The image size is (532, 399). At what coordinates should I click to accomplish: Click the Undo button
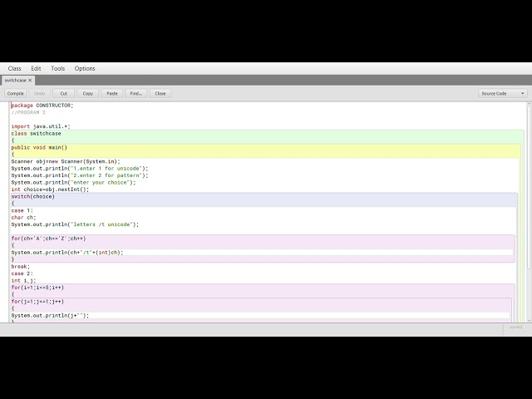point(39,93)
